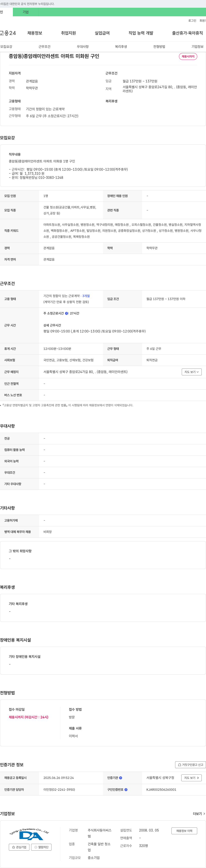Jump to 전형방법 section tab

point(159,47)
